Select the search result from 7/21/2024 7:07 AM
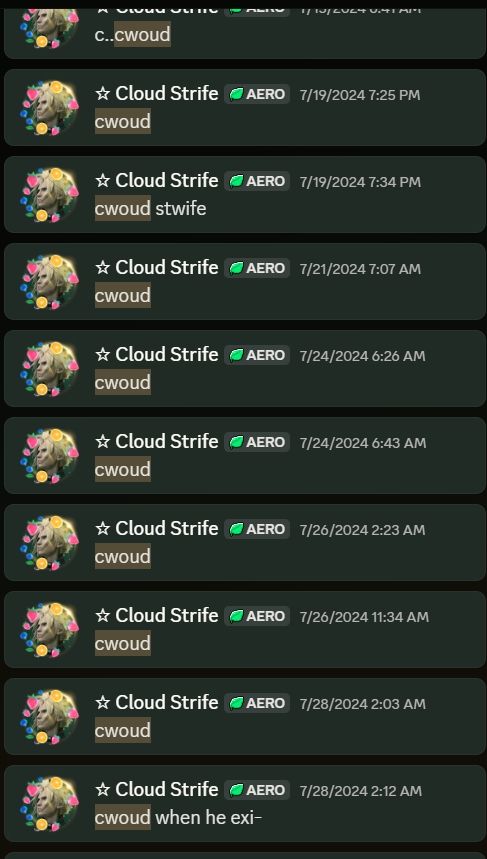This screenshot has height=859, width=487. 245,282
